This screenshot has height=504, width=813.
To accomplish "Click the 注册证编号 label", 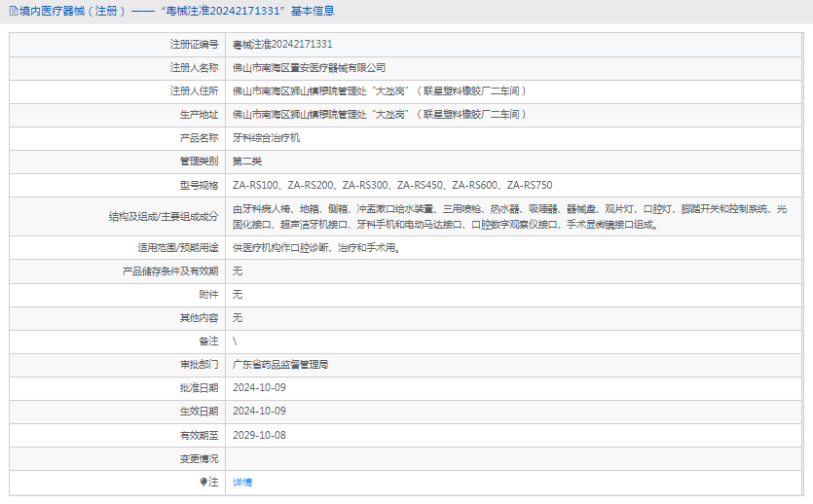I will (x=195, y=45).
